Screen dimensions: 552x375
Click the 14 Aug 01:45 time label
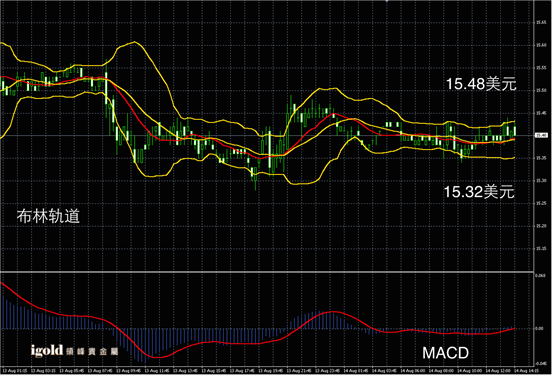(356, 371)
